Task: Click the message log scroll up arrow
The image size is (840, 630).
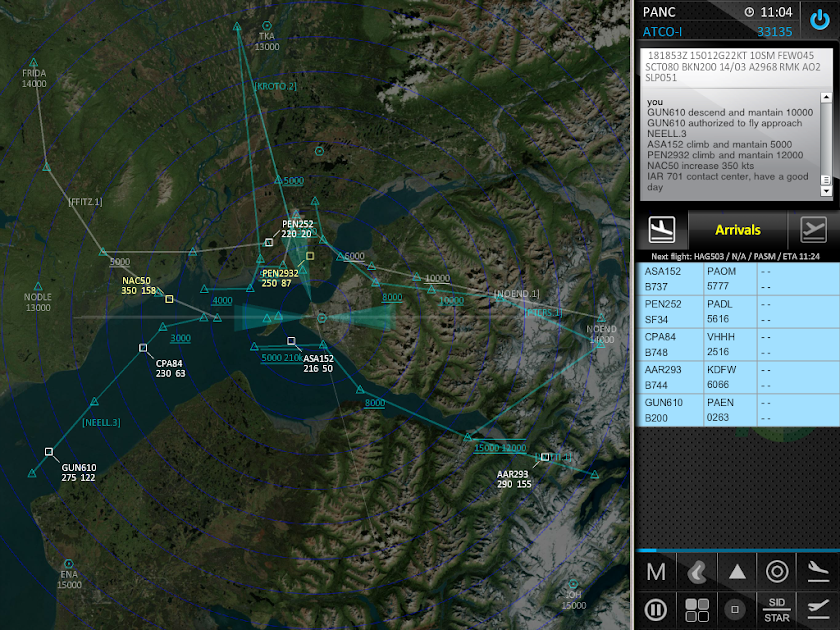Action: pyautogui.click(x=826, y=98)
